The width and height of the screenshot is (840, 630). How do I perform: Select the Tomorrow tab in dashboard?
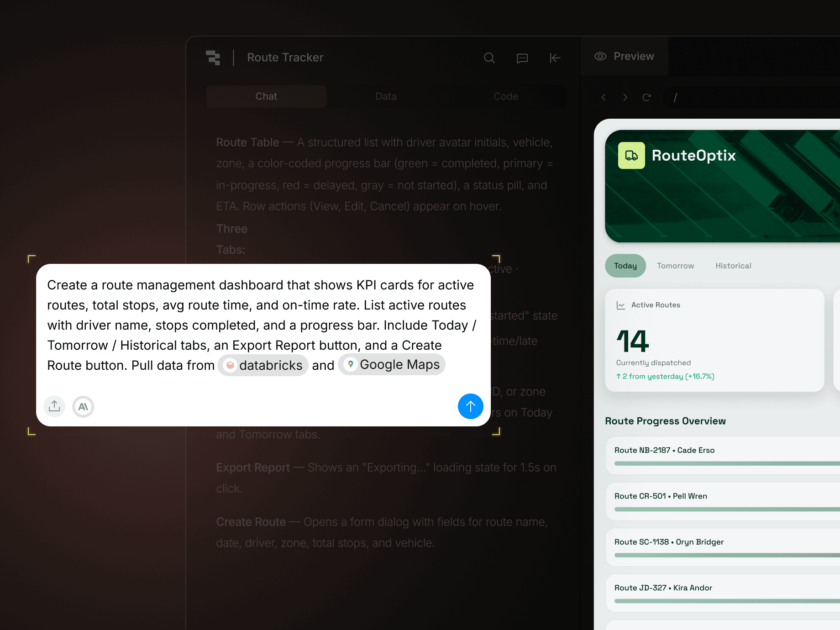pyautogui.click(x=675, y=266)
